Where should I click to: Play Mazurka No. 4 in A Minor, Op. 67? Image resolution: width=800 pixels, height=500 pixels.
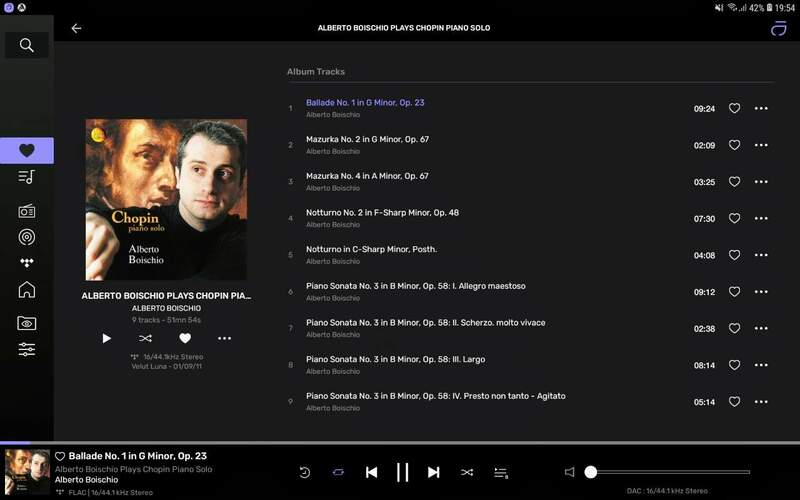pyautogui.click(x=367, y=176)
